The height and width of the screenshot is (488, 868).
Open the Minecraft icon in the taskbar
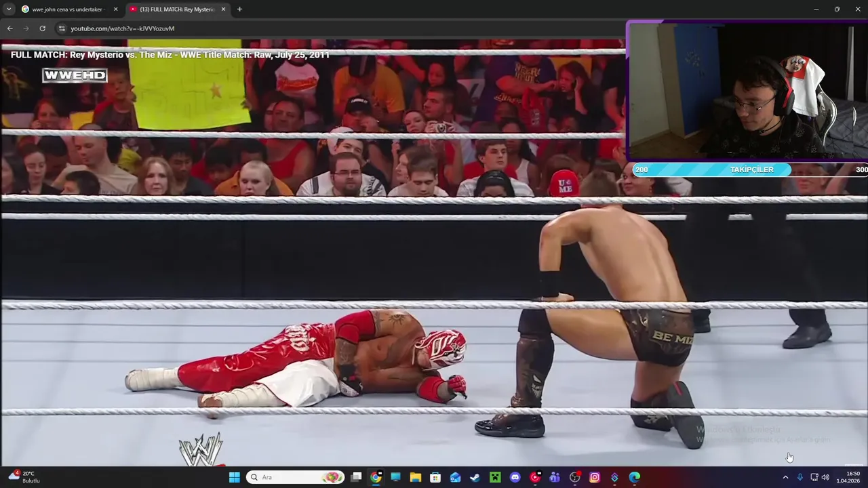[495, 477]
